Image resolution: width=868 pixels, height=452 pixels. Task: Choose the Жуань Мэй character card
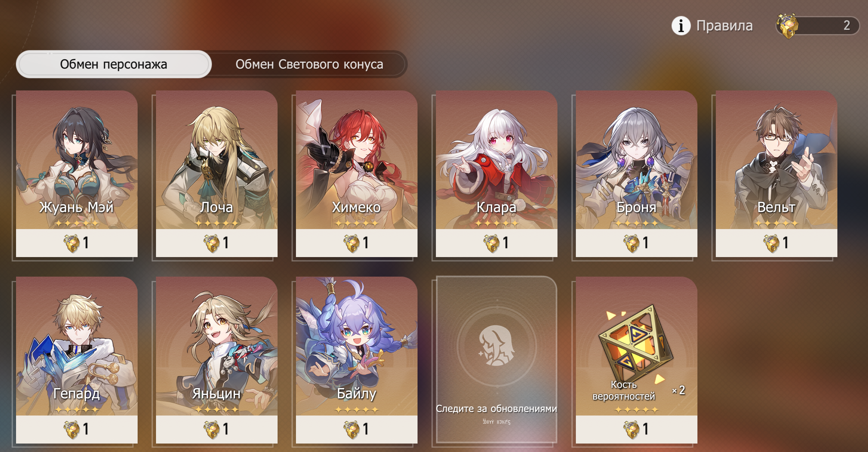click(77, 174)
